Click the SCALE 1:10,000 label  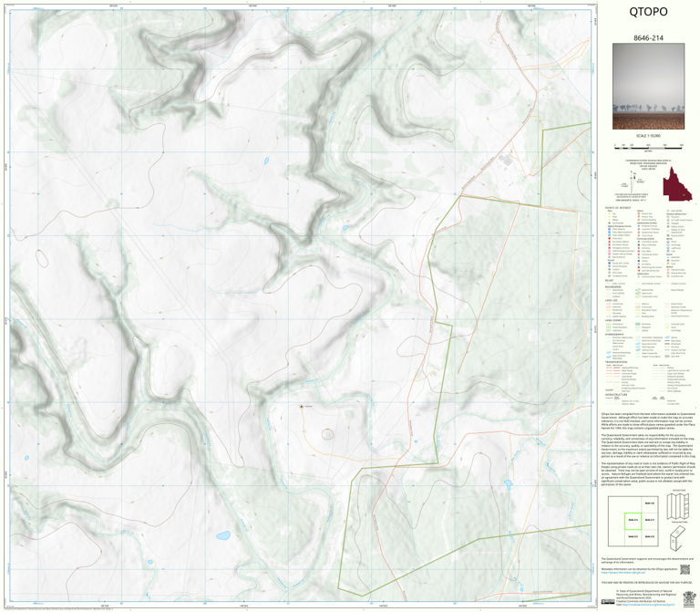click(x=648, y=135)
